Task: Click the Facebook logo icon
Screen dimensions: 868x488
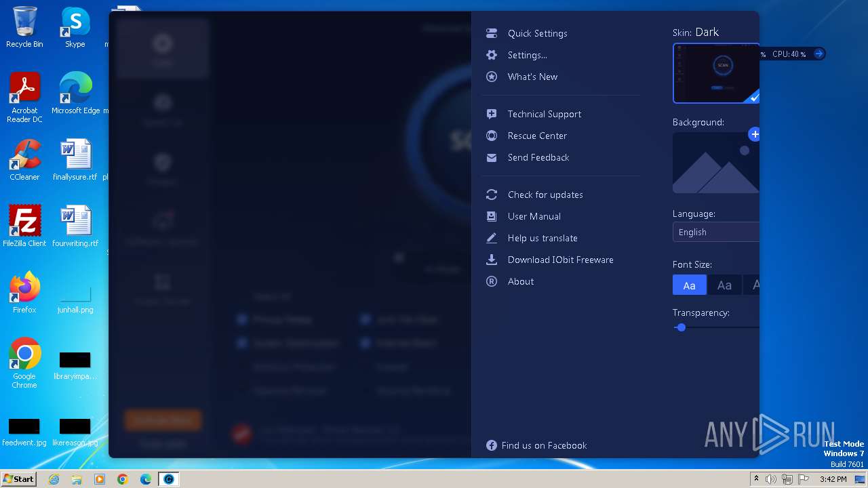Action: [x=492, y=445]
